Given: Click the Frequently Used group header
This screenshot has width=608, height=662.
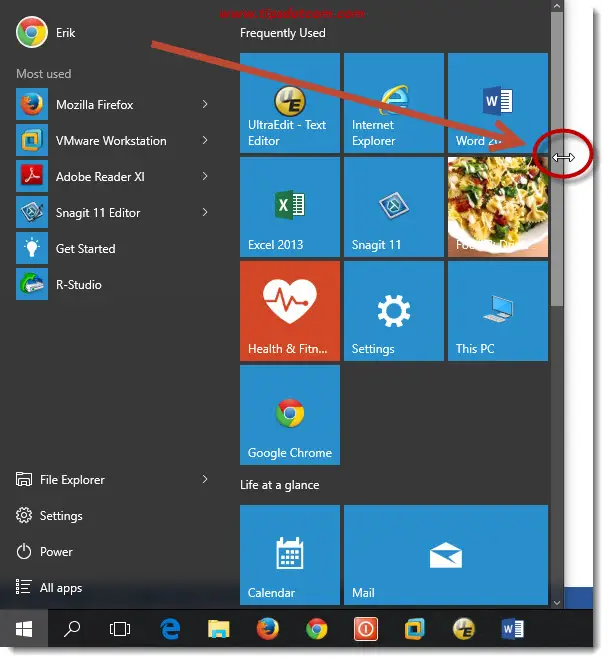Looking at the screenshot, I should pyautogui.click(x=282, y=33).
